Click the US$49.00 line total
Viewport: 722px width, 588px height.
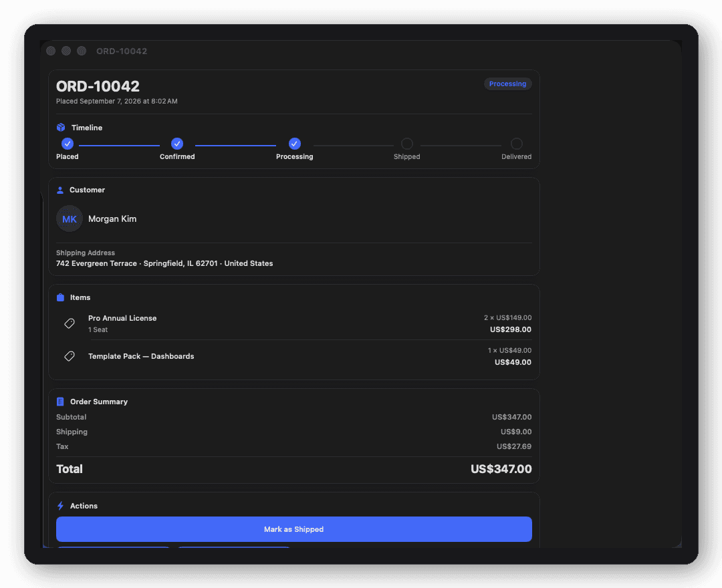(x=513, y=362)
